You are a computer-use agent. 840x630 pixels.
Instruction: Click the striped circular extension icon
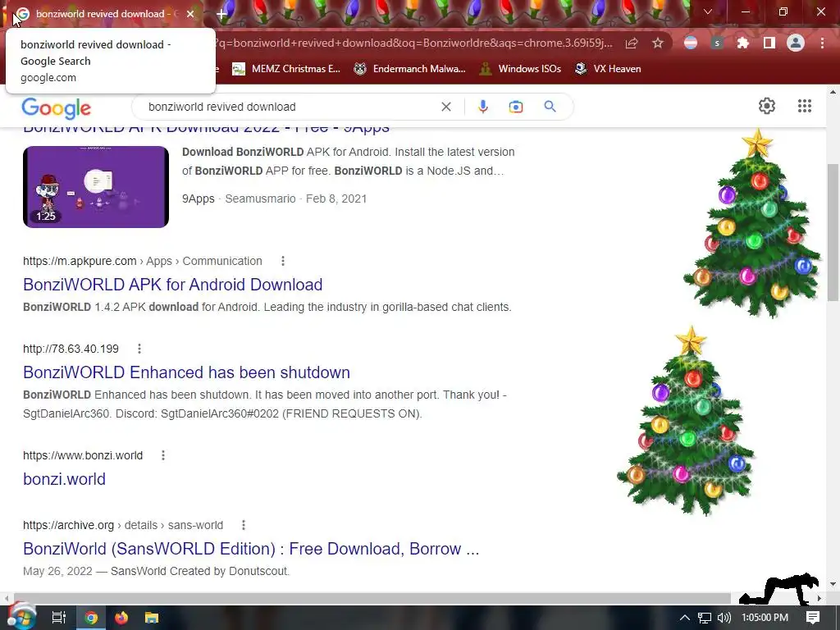pos(691,43)
